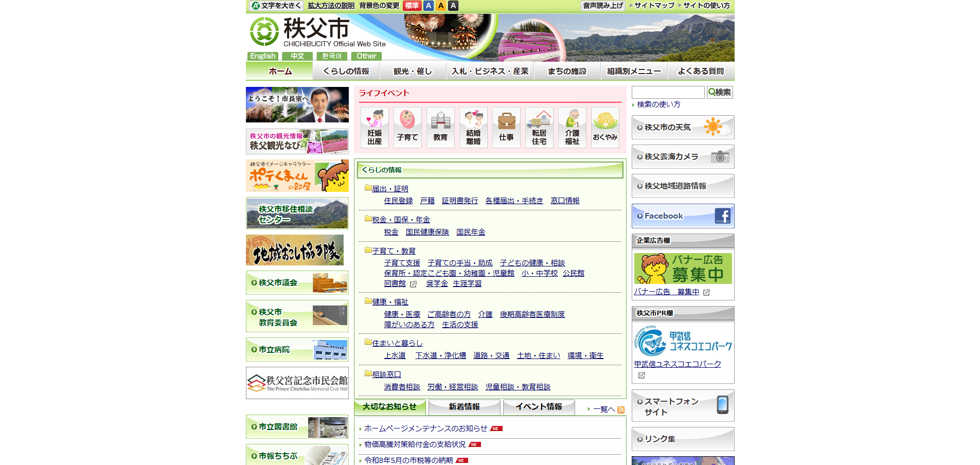980x465 pixels.
Task: Open the スマートフォンサイト banner
Action: click(683, 406)
